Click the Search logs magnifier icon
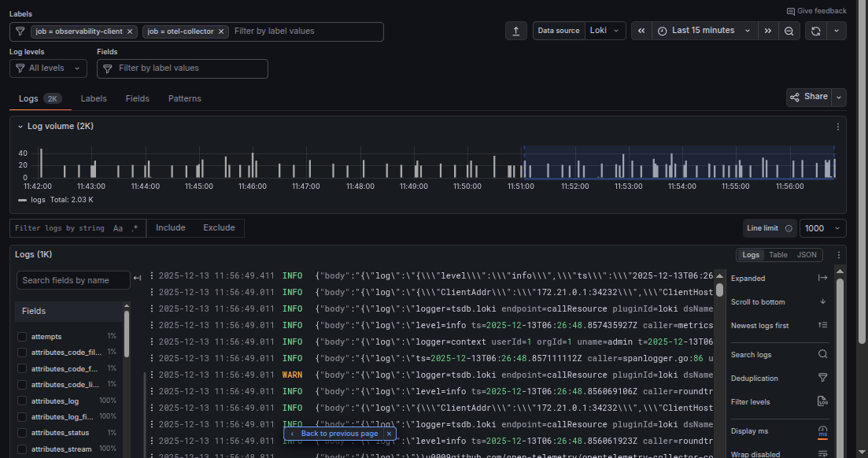The height and width of the screenshot is (458, 868). pos(822,354)
